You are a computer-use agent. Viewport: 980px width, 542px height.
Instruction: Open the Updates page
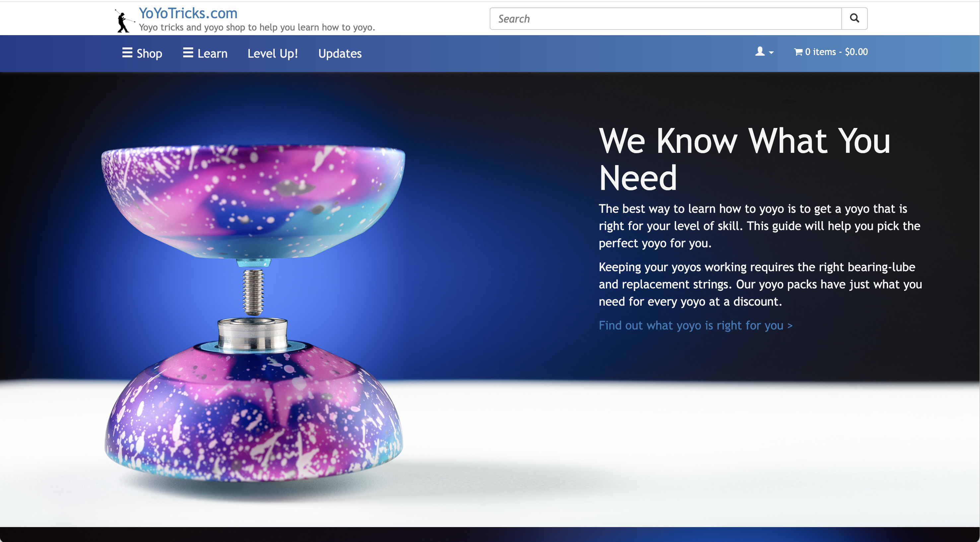[340, 54]
